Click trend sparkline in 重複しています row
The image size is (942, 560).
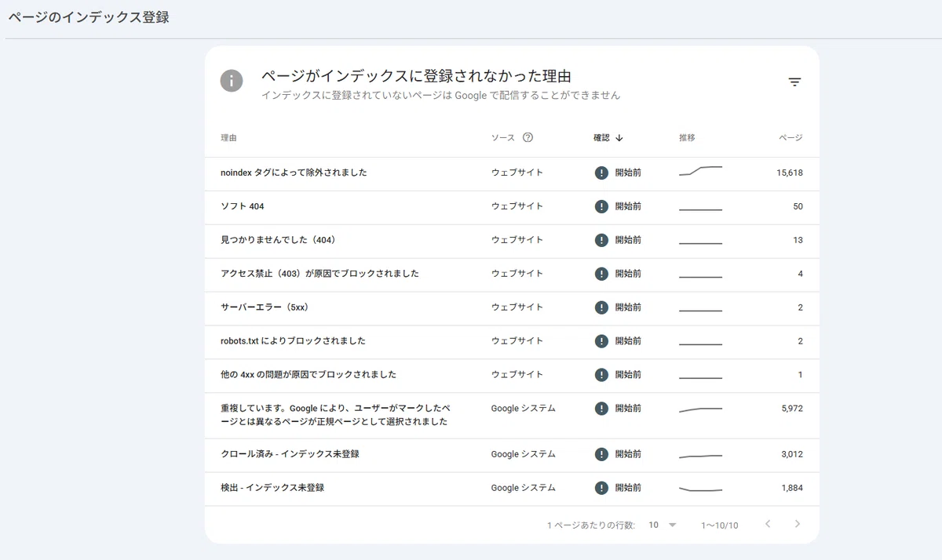click(700, 409)
